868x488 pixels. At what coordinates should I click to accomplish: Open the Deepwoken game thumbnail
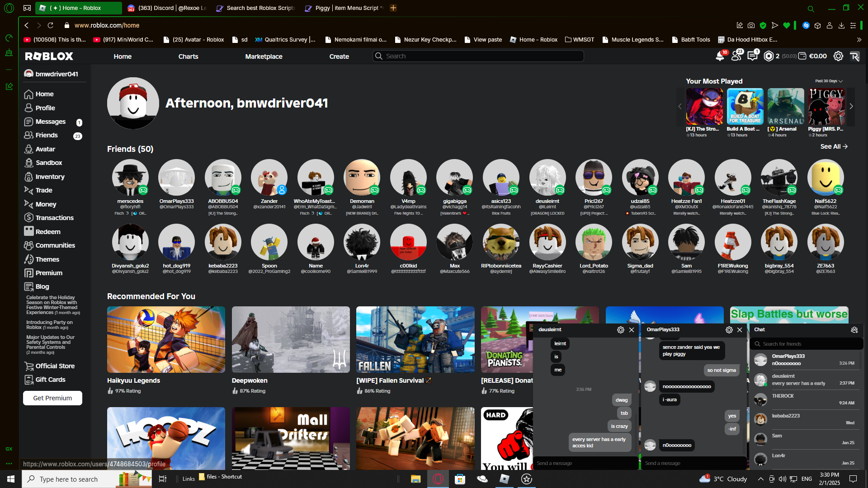click(x=291, y=339)
